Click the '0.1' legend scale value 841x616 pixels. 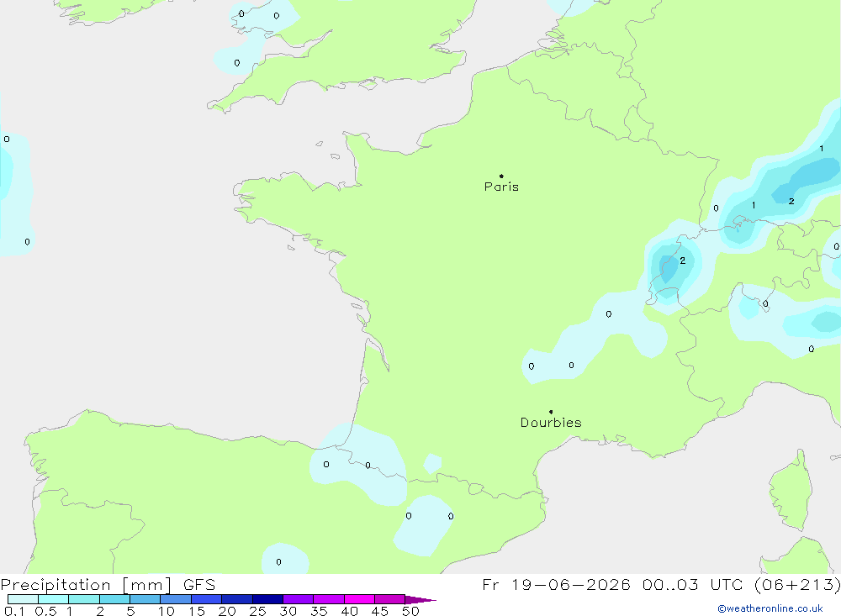tap(14, 611)
